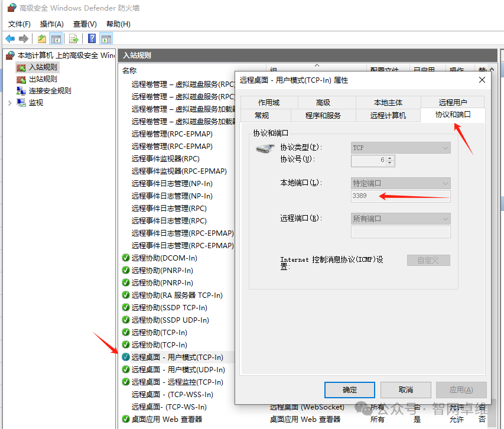The height and width of the screenshot is (429, 504).
Task: Click the connection security rules icon
Action: 21,91
